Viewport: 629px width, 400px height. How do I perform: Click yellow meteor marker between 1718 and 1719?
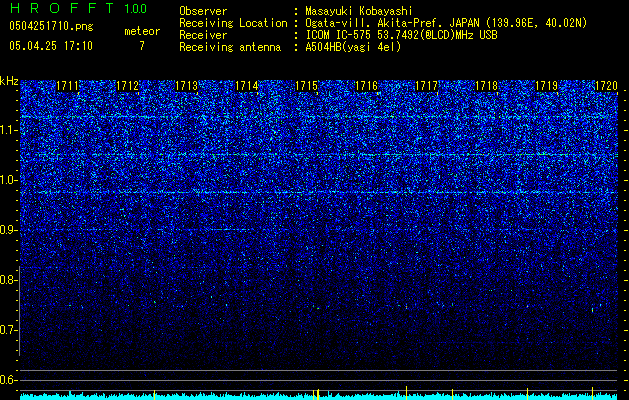coord(527,394)
